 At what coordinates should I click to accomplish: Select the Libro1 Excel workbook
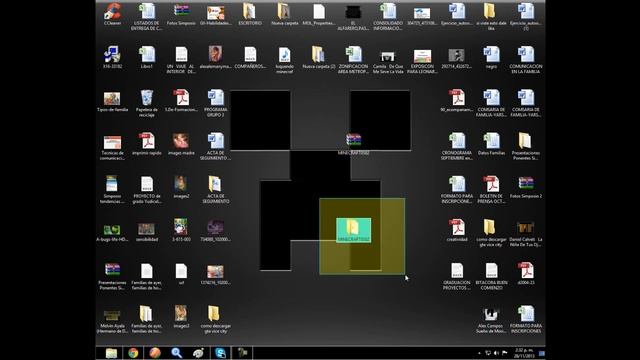(147, 57)
